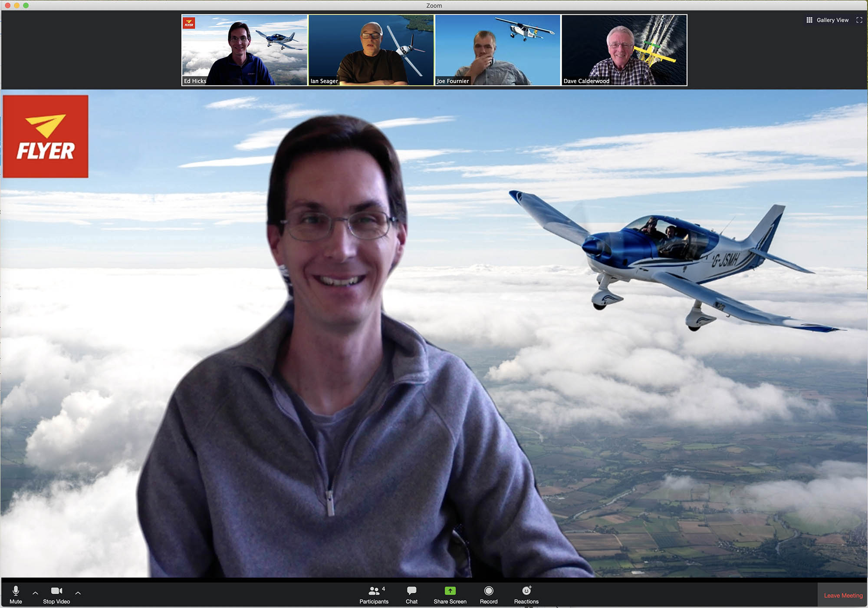Leave Meeting
The width and height of the screenshot is (868, 608).
point(843,595)
